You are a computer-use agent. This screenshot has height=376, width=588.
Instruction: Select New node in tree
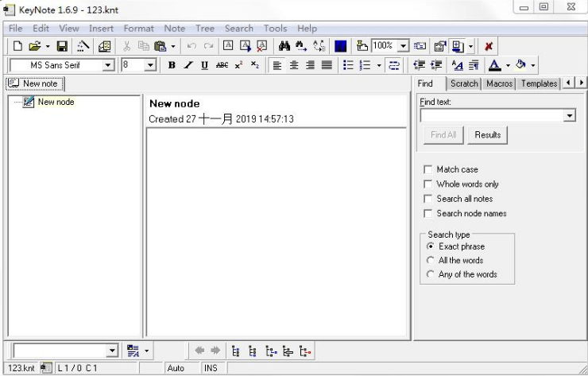56,102
